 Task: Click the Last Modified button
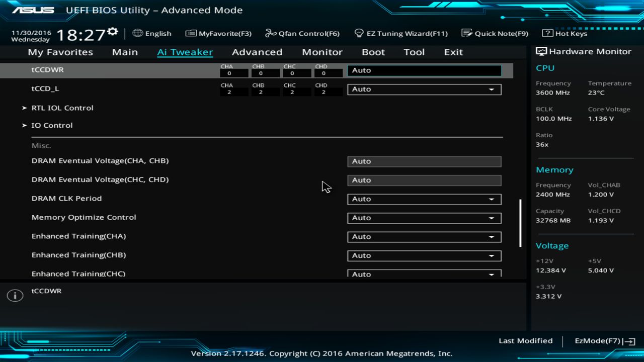[x=525, y=340]
